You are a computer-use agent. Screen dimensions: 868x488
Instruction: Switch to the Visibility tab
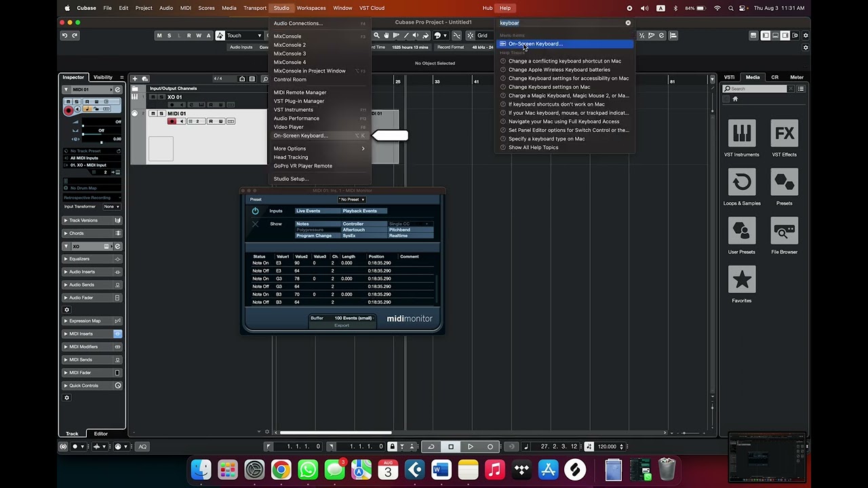(103, 77)
